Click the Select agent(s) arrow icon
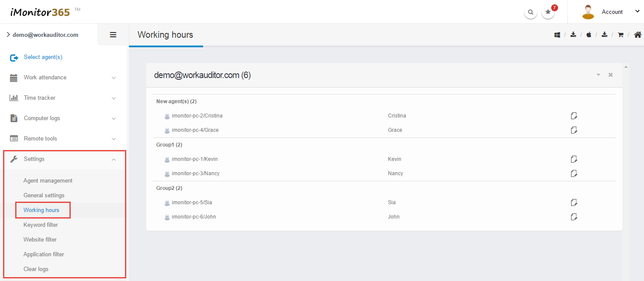This screenshot has height=281, width=644. pos(14,57)
